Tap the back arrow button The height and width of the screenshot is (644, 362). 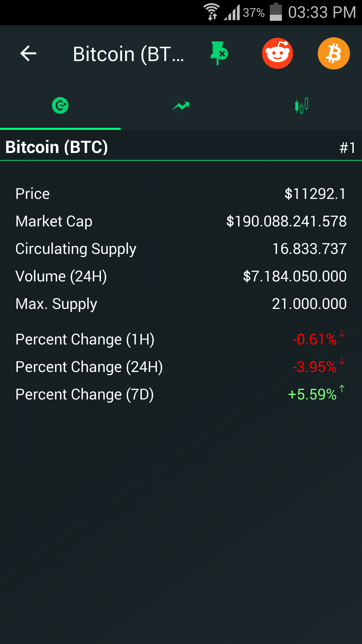point(28,54)
